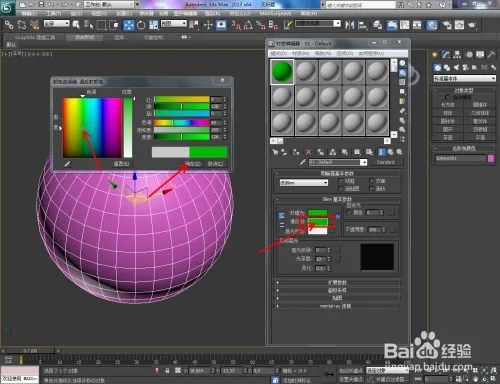This screenshot has height=384, width=500.
Task: Click Get Material in material editor
Action: (x=275, y=152)
